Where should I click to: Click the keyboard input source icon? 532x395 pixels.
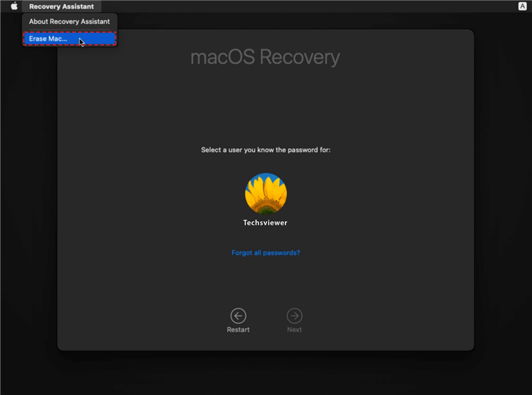pos(522,6)
